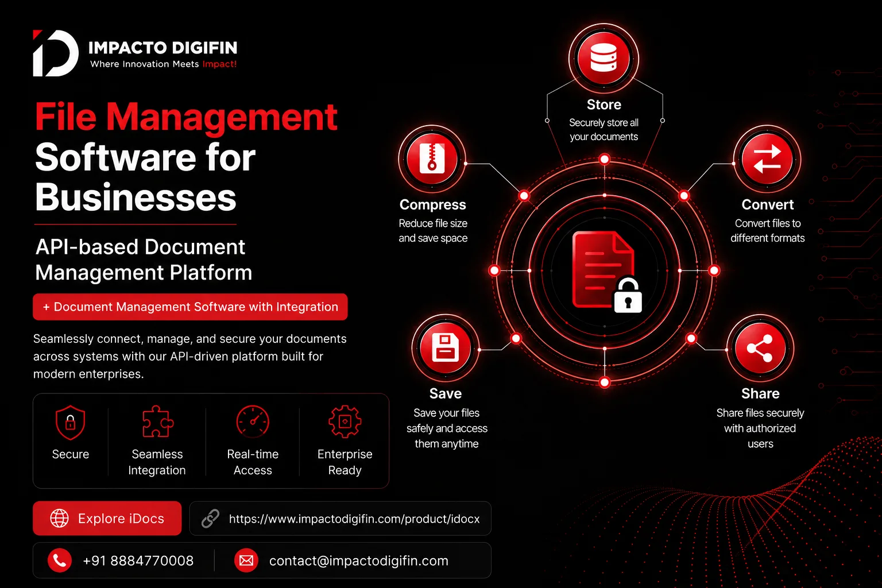Click Convert files to different formats text
This screenshot has height=588, width=882.
pyautogui.click(x=768, y=231)
